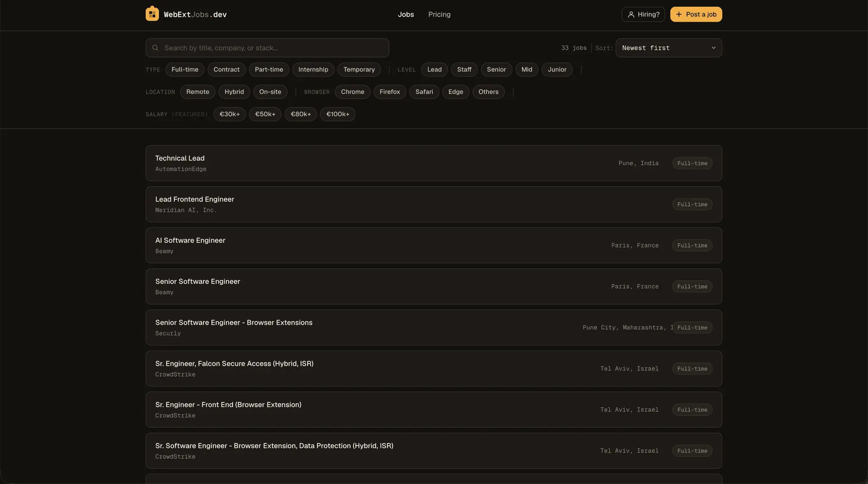Click the sort dropdown chevron arrow
The width and height of the screenshot is (868, 484).
(714, 48)
